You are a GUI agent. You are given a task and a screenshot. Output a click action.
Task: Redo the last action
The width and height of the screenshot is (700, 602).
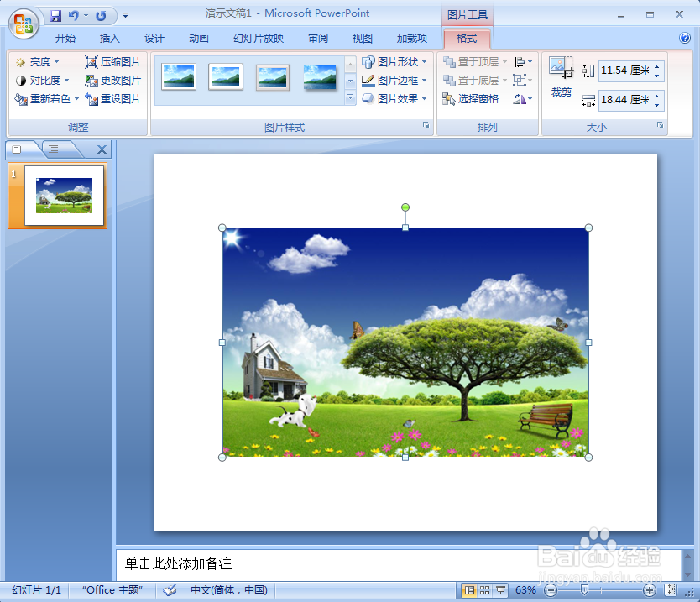pyautogui.click(x=101, y=16)
